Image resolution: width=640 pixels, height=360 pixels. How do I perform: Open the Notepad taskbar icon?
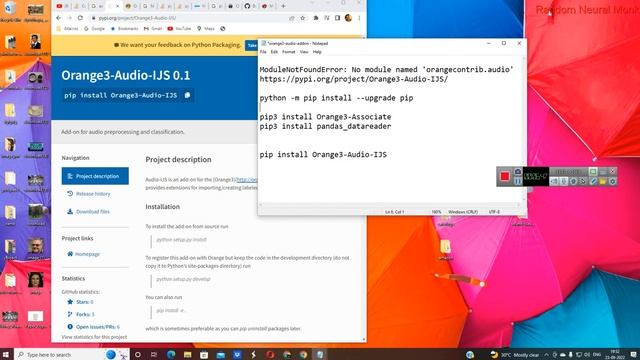pyautogui.click(x=320, y=354)
